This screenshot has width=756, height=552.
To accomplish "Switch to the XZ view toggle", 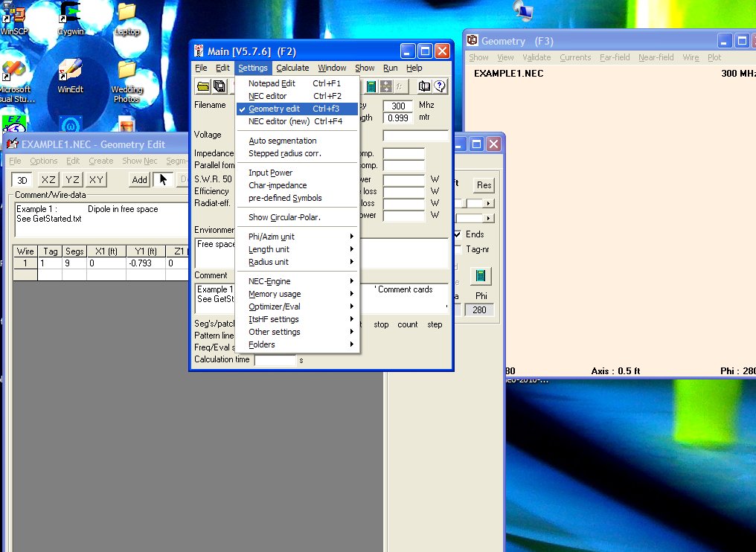I will point(48,179).
